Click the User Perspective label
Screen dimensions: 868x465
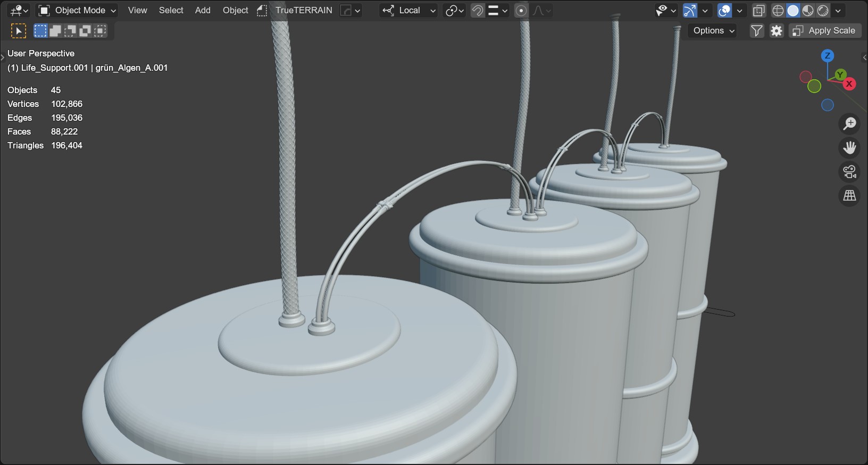click(x=41, y=53)
